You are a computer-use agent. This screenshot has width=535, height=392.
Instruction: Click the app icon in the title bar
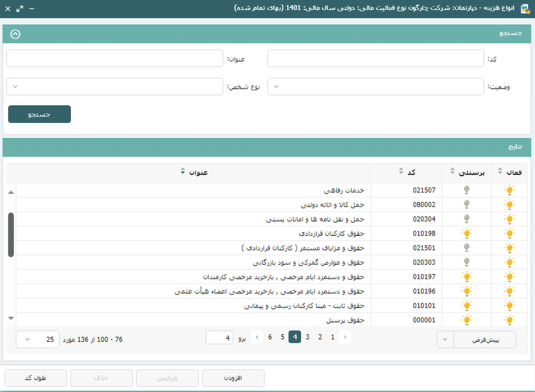click(525, 8)
